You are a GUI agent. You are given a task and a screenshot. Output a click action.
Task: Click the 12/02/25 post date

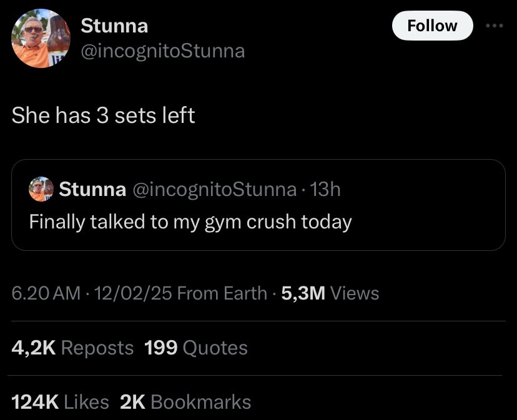130,293
